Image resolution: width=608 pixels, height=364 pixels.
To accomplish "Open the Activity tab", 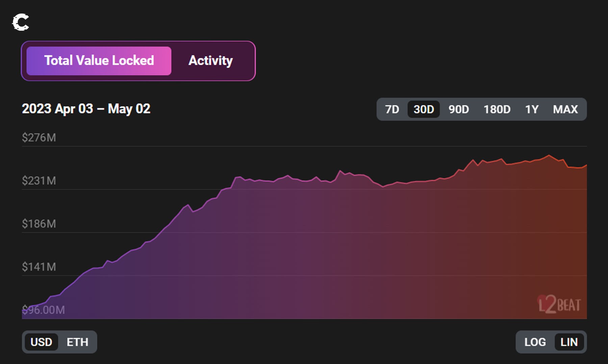I will pyautogui.click(x=210, y=61).
